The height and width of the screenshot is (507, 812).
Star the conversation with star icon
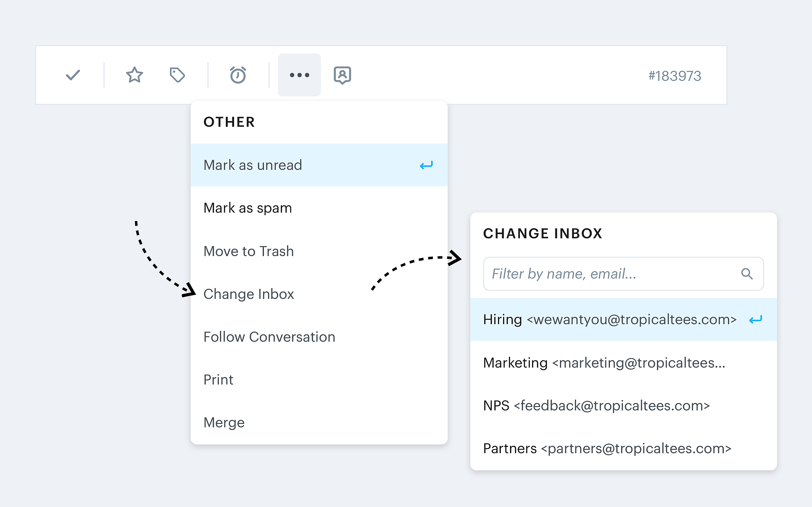coord(134,75)
